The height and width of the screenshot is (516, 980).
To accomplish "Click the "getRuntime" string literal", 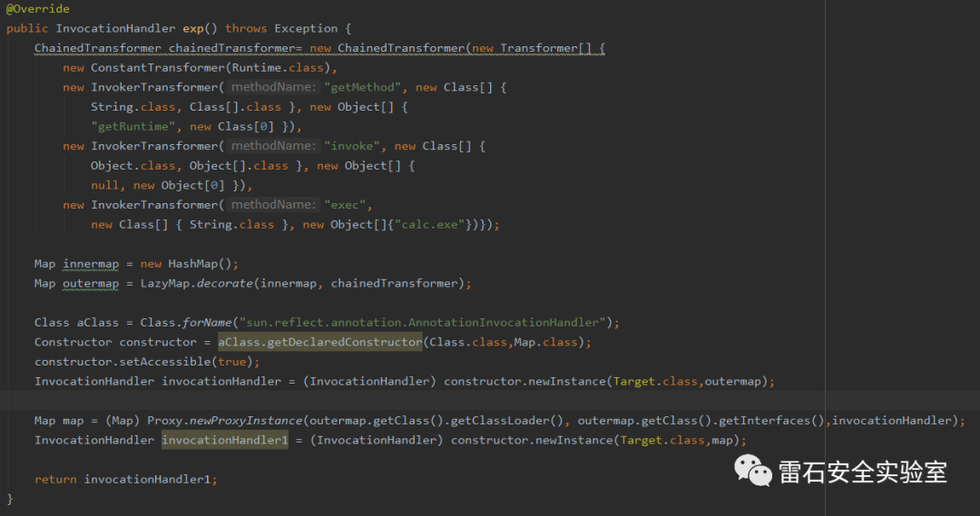I will [x=133, y=127].
